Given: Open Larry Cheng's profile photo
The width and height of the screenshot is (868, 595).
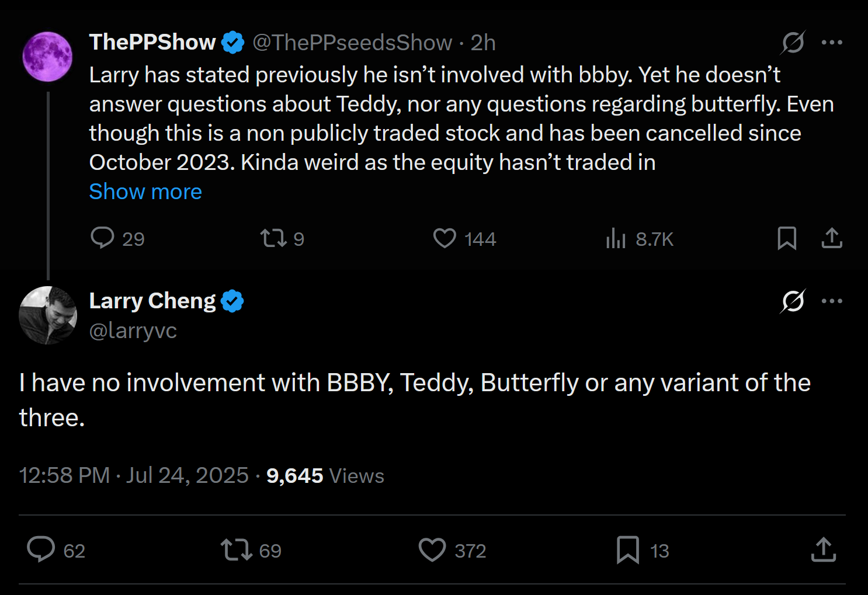Looking at the screenshot, I should (x=48, y=315).
